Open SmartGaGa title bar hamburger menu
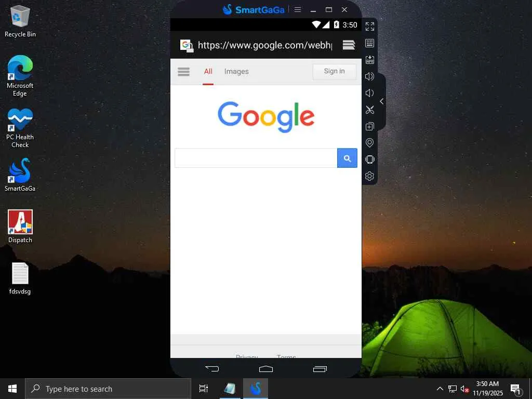Screen dimensions: 532x399 click(298, 9)
